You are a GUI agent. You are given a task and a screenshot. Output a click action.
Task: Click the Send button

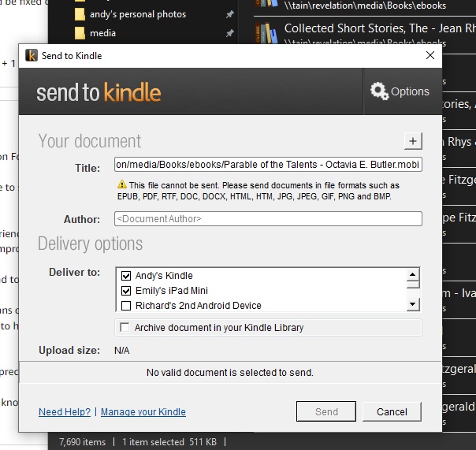point(326,411)
